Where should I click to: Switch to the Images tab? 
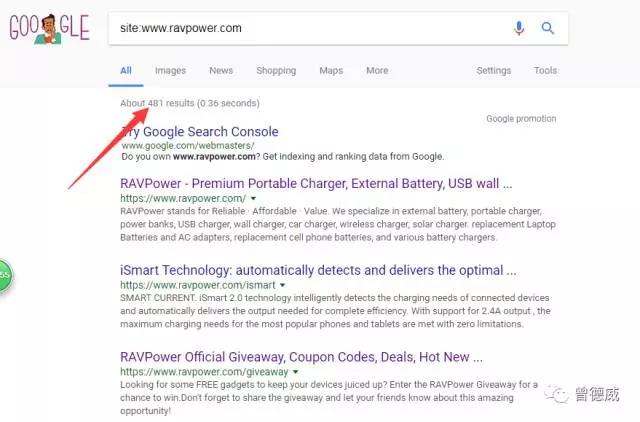pyautogui.click(x=170, y=70)
